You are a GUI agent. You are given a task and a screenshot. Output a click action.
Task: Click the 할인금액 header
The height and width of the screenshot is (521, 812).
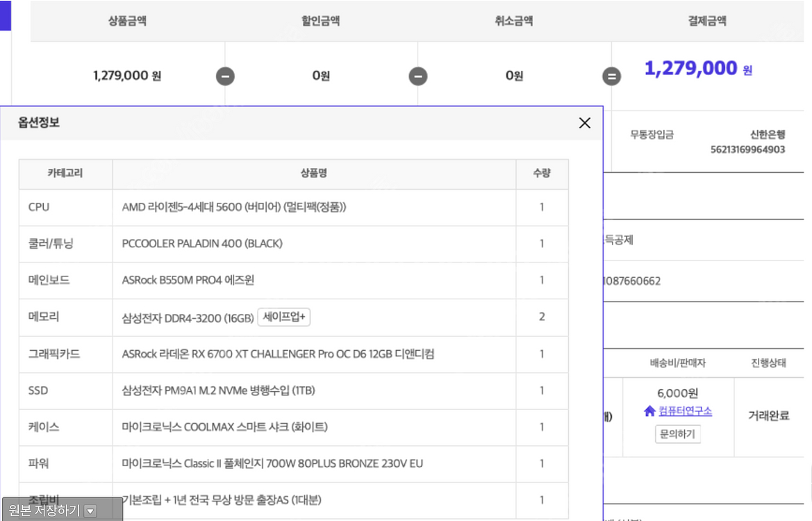320,21
